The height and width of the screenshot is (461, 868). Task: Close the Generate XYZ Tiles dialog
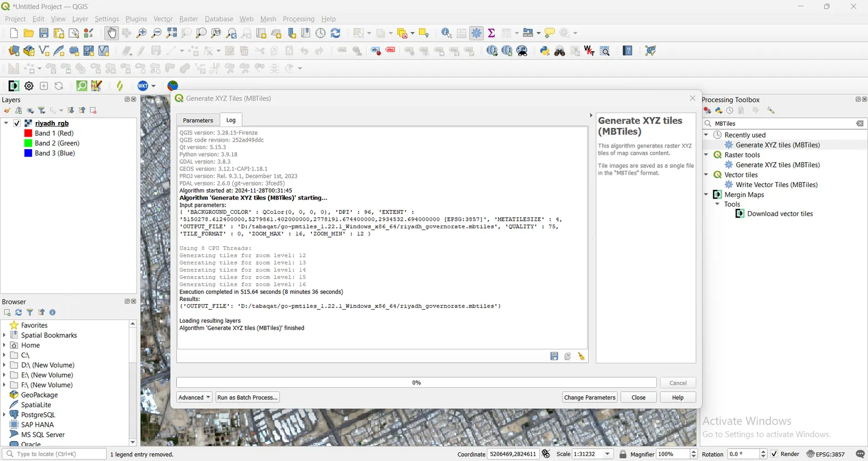(x=692, y=98)
